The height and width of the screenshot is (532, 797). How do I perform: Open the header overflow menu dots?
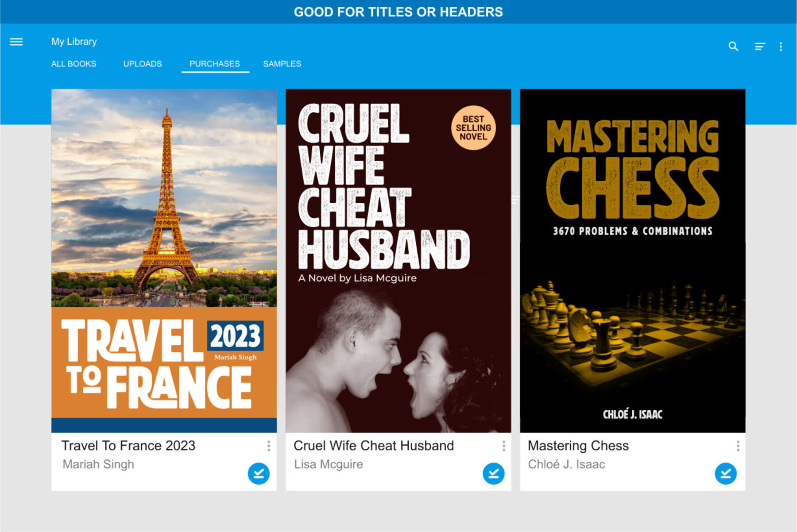(x=781, y=46)
